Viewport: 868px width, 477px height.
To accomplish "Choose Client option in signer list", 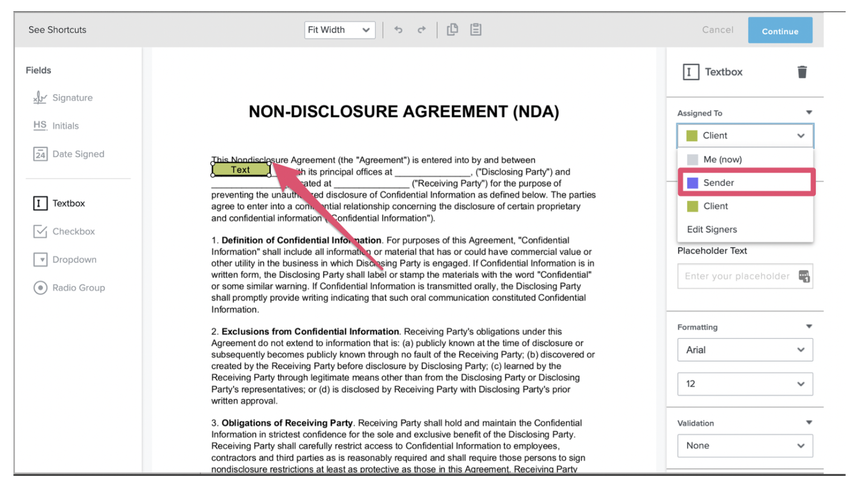I will coord(745,206).
